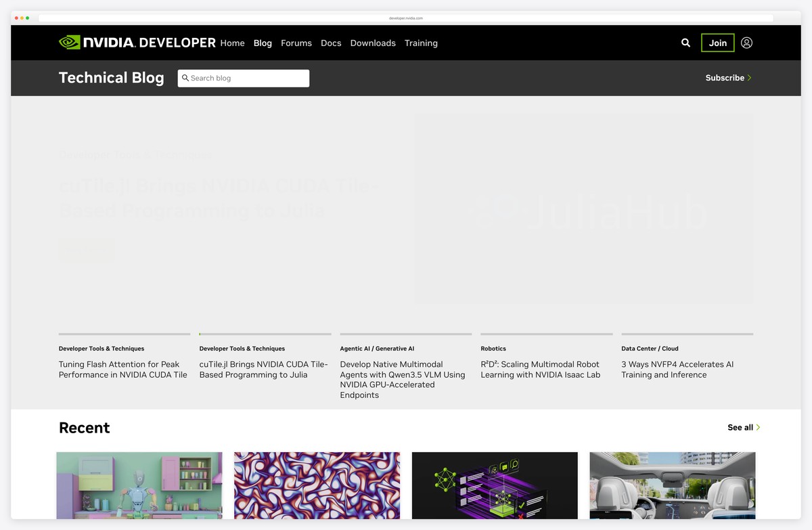
Task: Open the Forums menu item
Action: coord(296,43)
